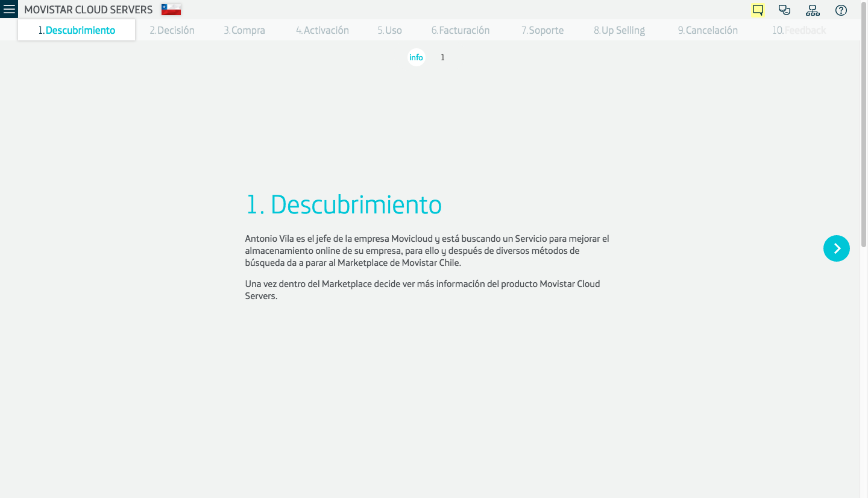Click the paragraph starting 'Antonio Vila es el jefe'
The height and width of the screenshot is (498, 868).
click(427, 251)
